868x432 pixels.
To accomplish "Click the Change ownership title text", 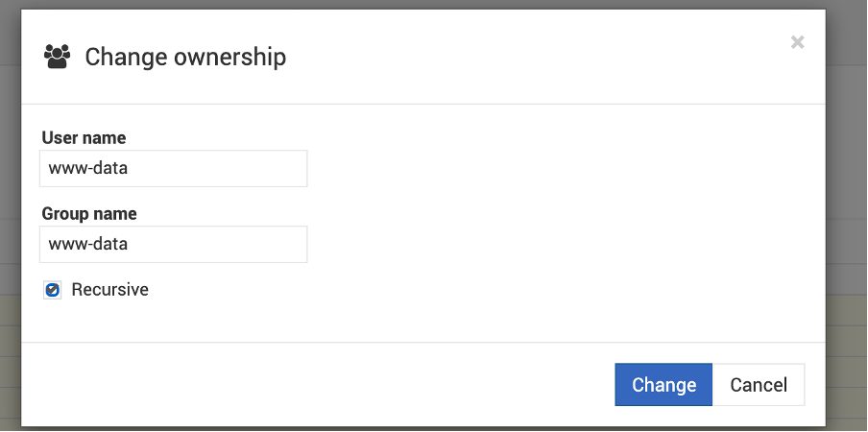I will pyautogui.click(x=185, y=57).
